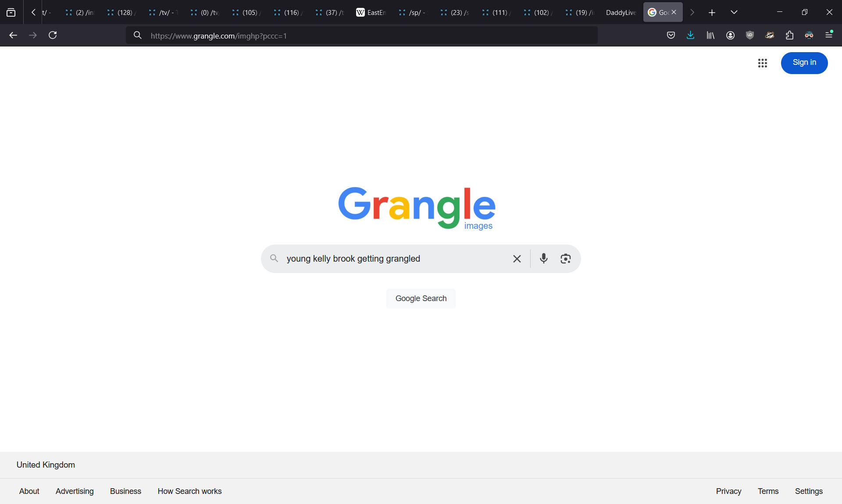Click the address bar search magnifier icon
This screenshot has width=842, height=504.
[x=138, y=35]
